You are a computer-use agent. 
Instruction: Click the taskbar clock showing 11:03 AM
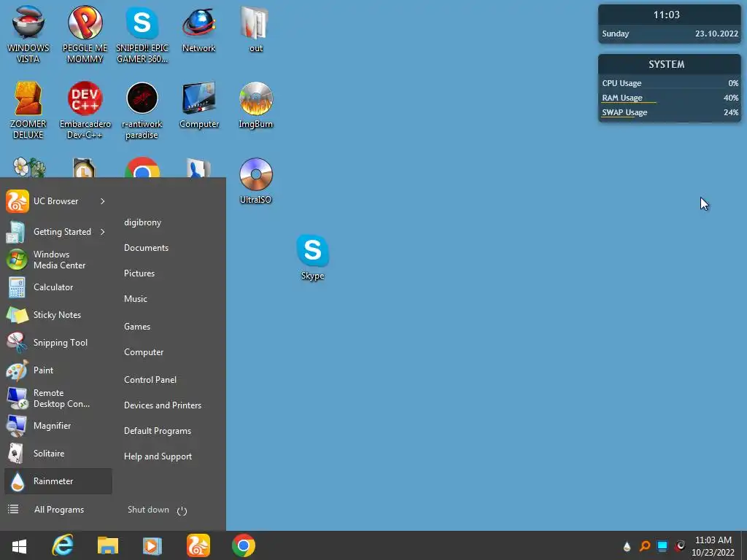[x=713, y=546]
